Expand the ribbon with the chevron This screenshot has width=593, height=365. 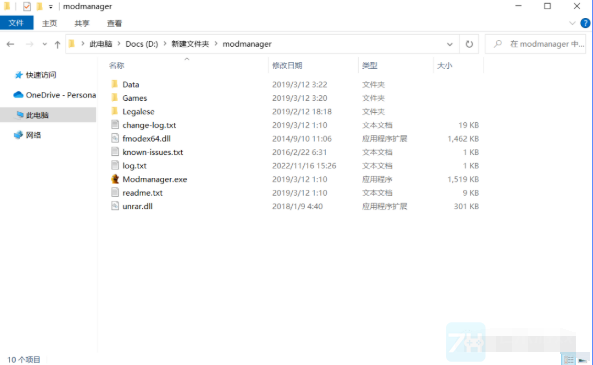[572, 23]
